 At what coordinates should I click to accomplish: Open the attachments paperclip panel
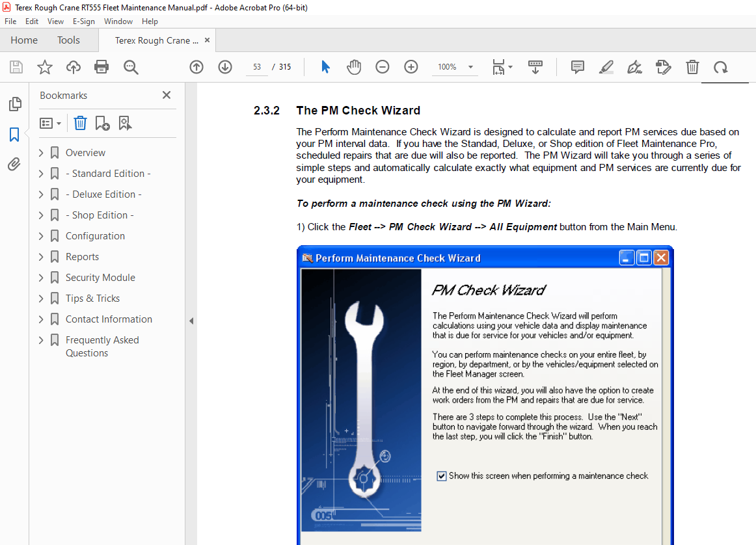tap(14, 165)
